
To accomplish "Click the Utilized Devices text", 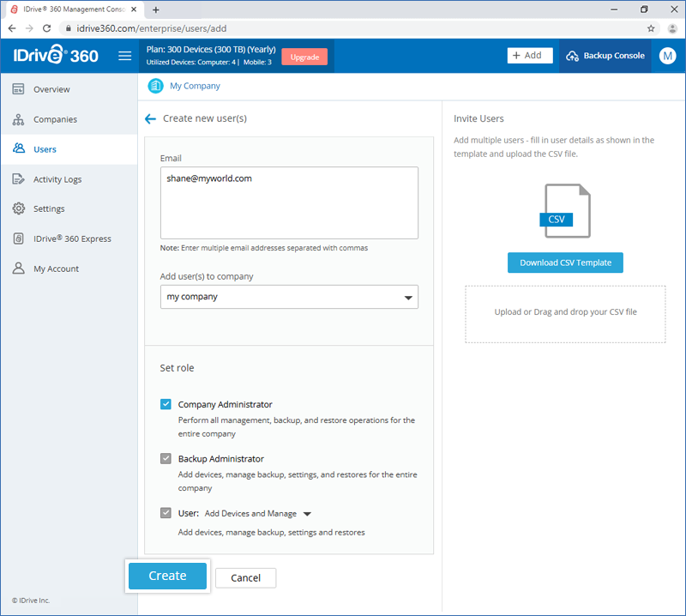I will (208, 62).
